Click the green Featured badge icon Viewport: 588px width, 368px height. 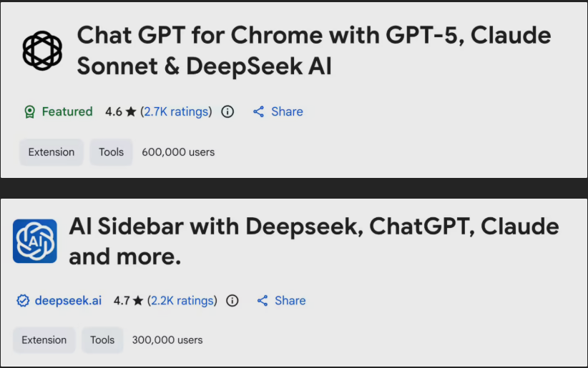[29, 111]
